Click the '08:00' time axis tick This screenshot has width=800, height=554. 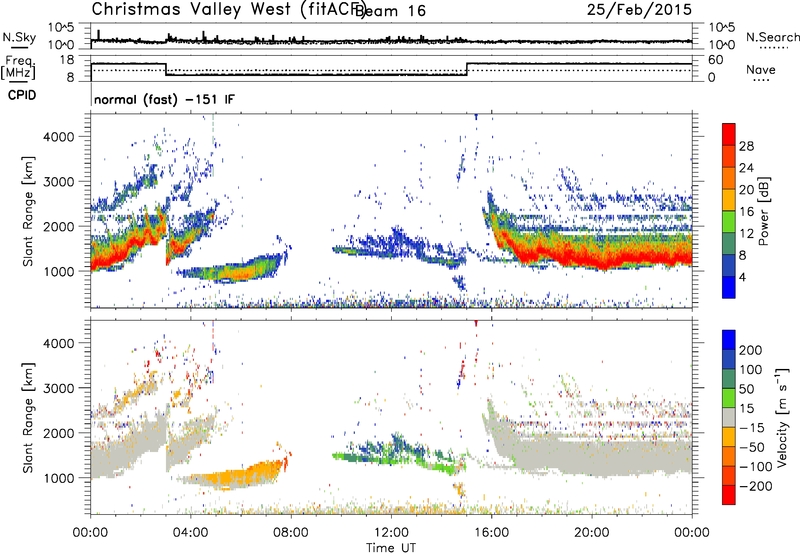pyautogui.click(x=291, y=533)
